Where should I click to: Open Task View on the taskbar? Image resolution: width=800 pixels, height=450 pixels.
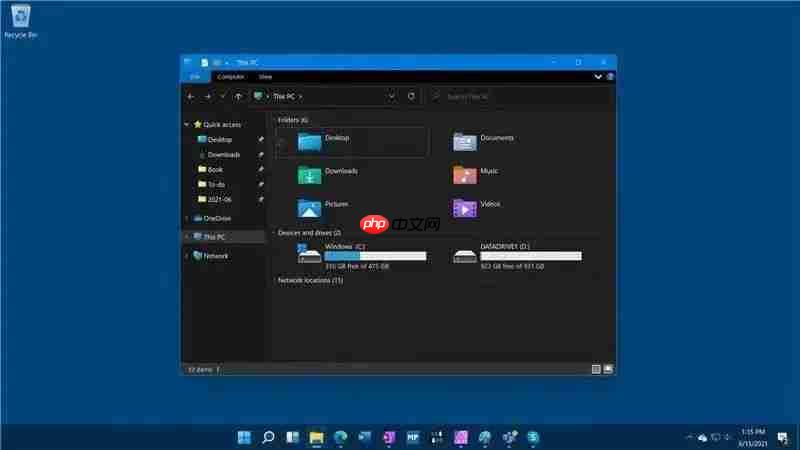(x=292, y=437)
